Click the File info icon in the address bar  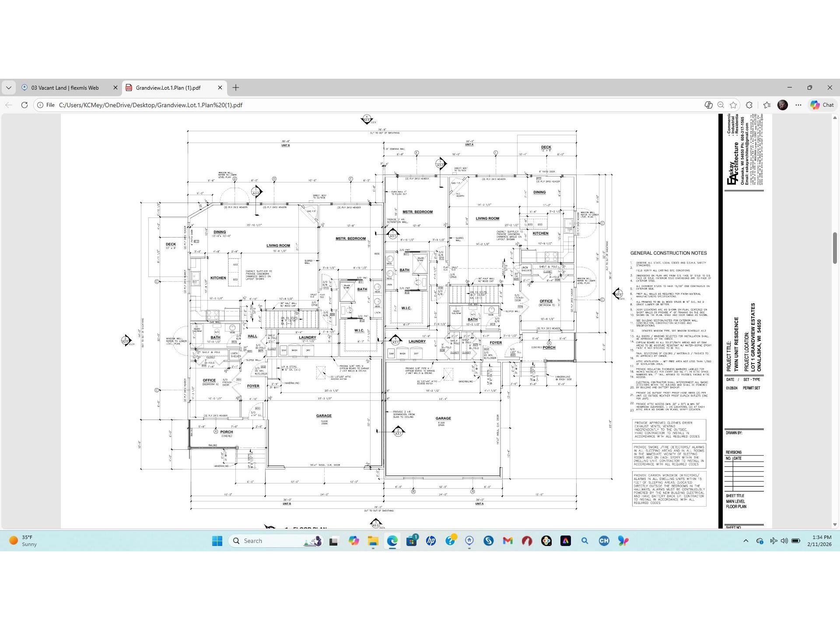coord(40,105)
